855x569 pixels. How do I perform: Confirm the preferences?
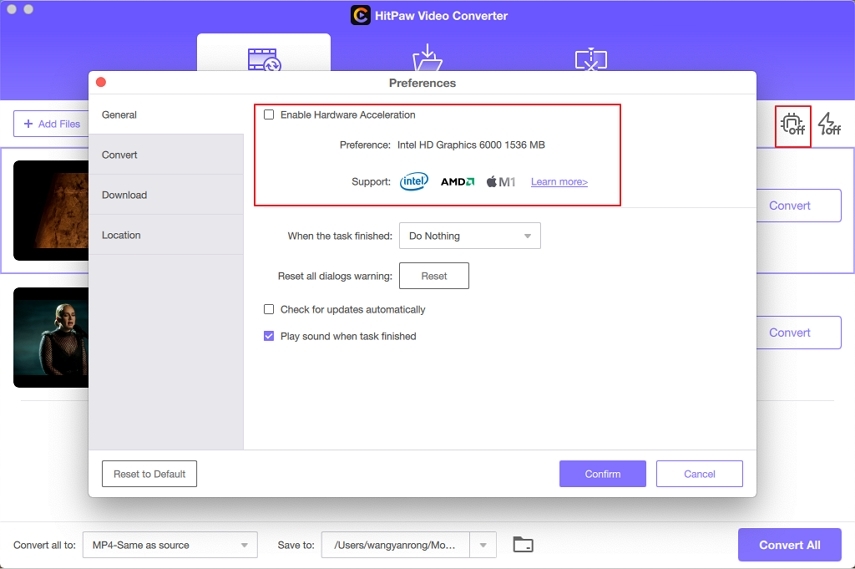click(603, 474)
